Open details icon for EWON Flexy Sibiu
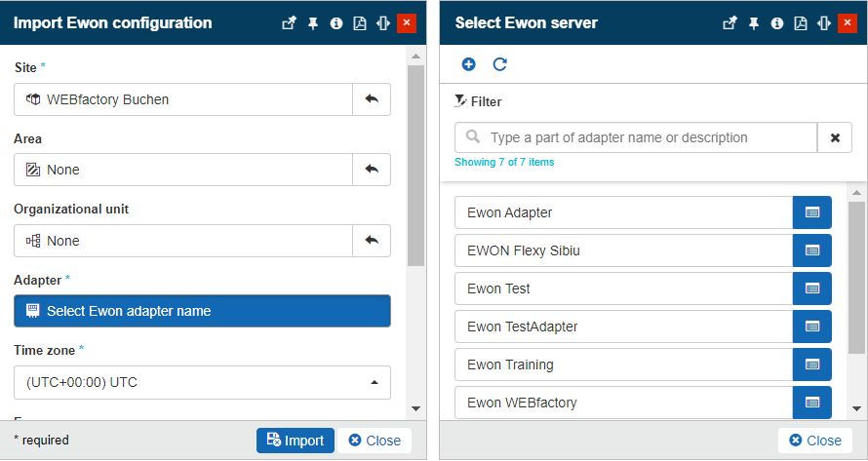868x461 pixels. pos(812,250)
